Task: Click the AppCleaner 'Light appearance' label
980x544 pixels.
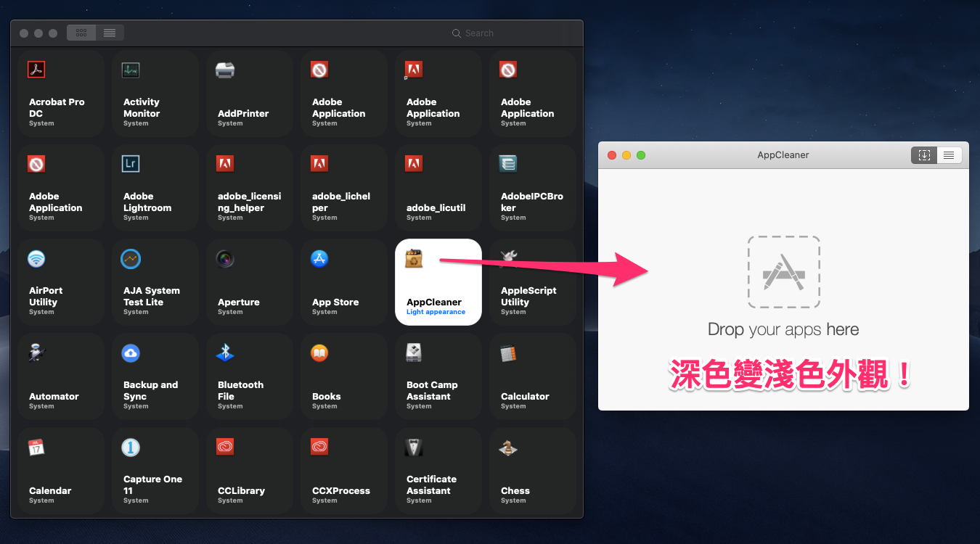Action: 436,312
